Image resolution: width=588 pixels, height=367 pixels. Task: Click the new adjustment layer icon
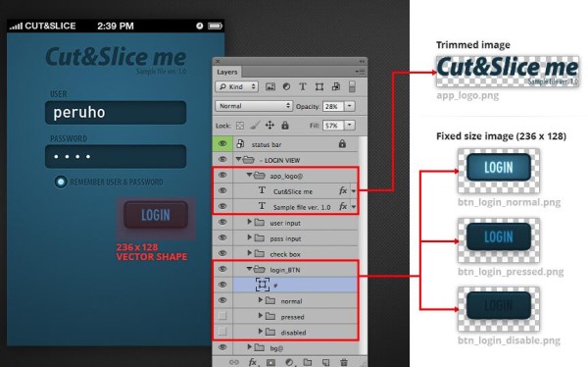[289, 362]
